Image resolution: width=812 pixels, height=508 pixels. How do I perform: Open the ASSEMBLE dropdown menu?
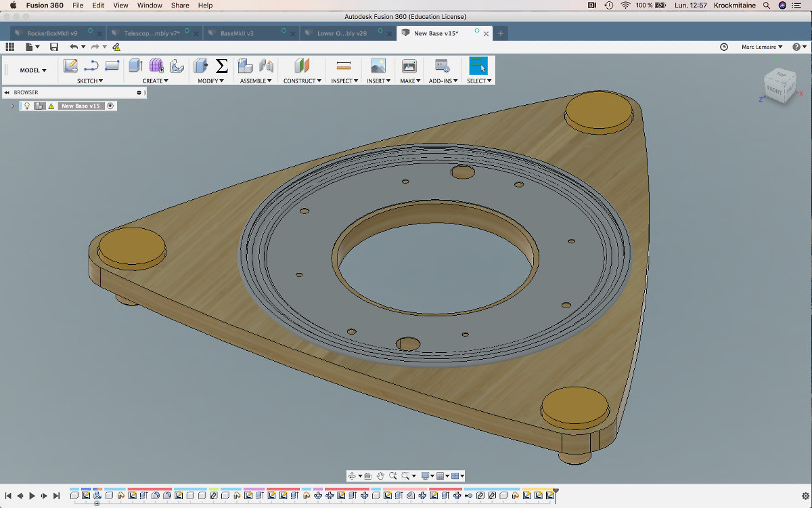click(256, 81)
